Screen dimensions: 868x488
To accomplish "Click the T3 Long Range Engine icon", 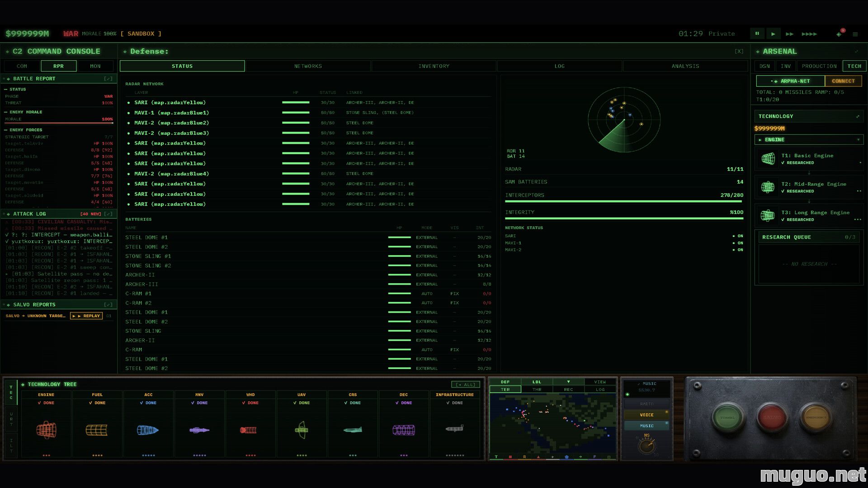I will pyautogui.click(x=768, y=216).
